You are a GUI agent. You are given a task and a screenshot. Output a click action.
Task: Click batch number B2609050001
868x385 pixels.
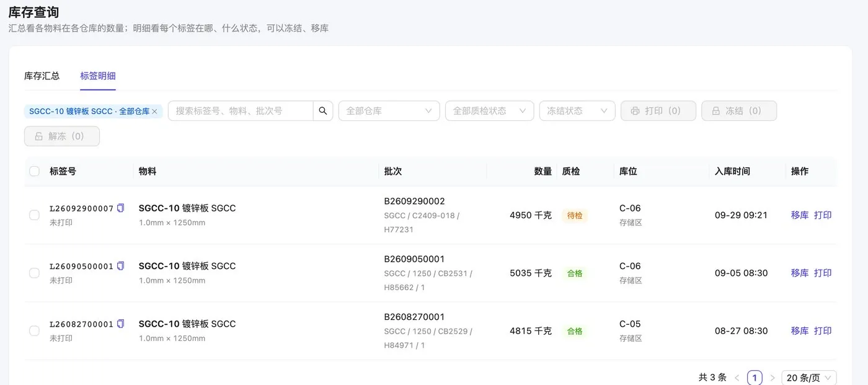click(x=414, y=259)
